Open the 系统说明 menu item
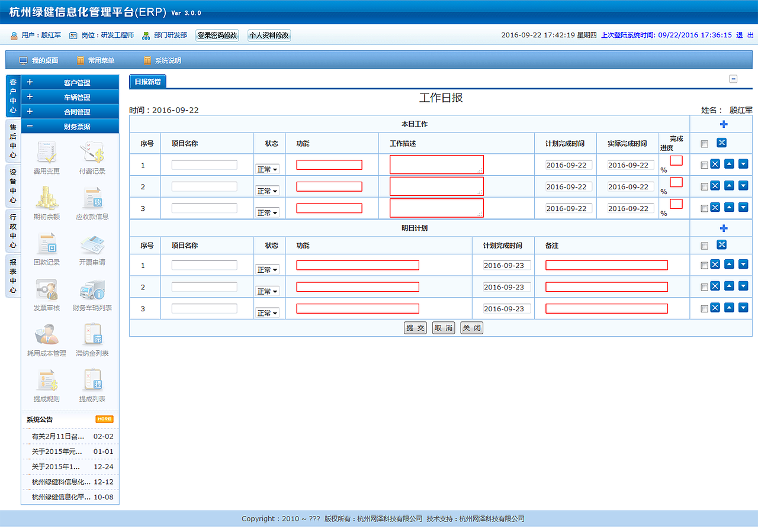Screen dimensions: 758x532 [x=162, y=60]
